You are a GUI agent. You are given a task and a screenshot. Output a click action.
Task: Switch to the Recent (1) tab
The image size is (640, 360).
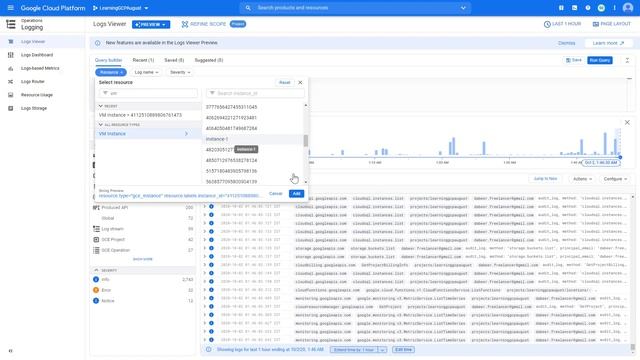coord(143,60)
